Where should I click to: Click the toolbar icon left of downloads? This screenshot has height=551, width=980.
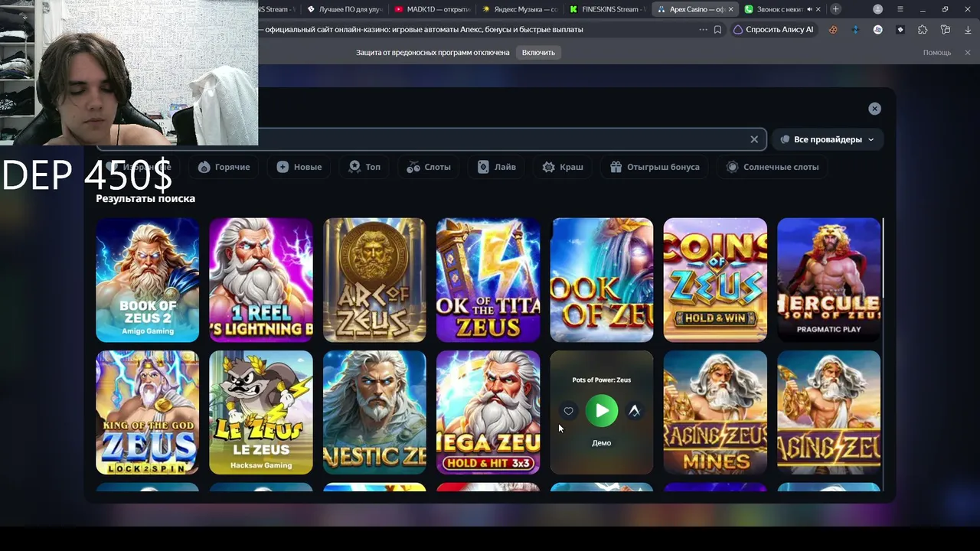tap(946, 30)
